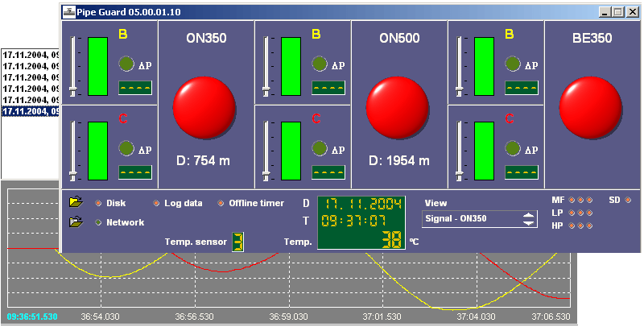644x327 pixels.
Task: Click the ON500 station heading
Action: [x=399, y=38]
